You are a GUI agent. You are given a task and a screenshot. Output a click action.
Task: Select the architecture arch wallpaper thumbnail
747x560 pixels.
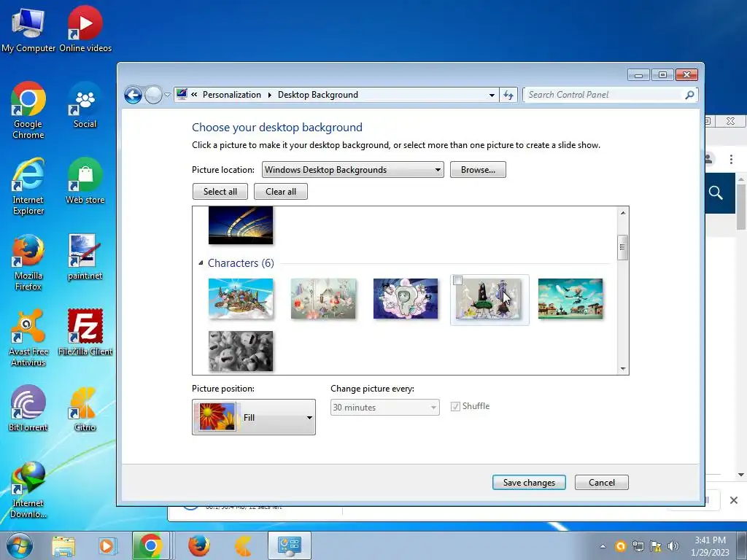point(241,225)
